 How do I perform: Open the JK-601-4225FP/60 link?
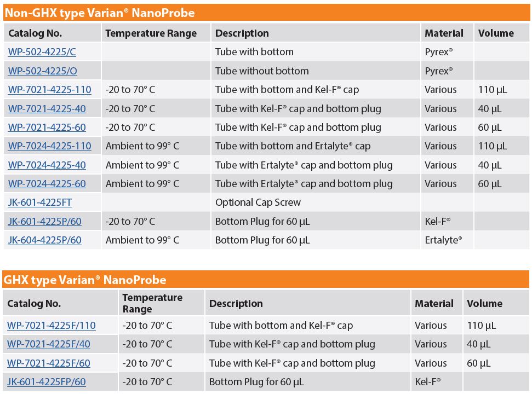47,382
